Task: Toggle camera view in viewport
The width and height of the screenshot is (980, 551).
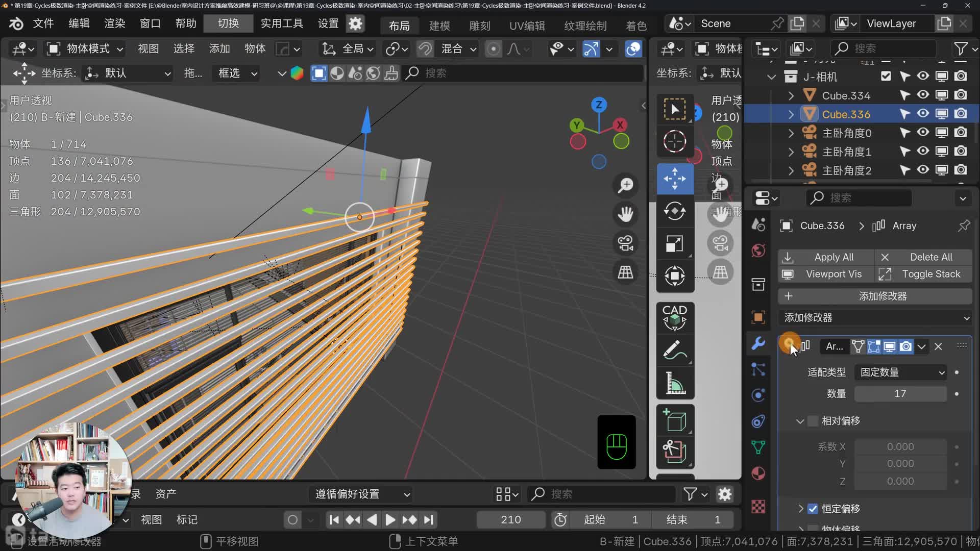Action: [625, 243]
